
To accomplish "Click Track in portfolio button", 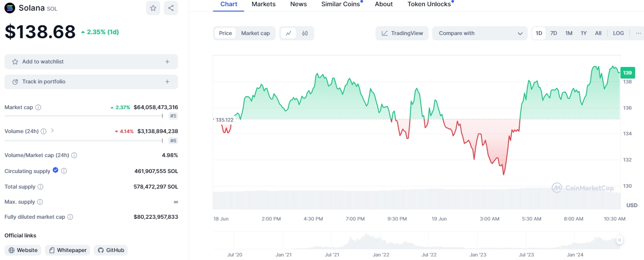I will [x=91, y=82].
